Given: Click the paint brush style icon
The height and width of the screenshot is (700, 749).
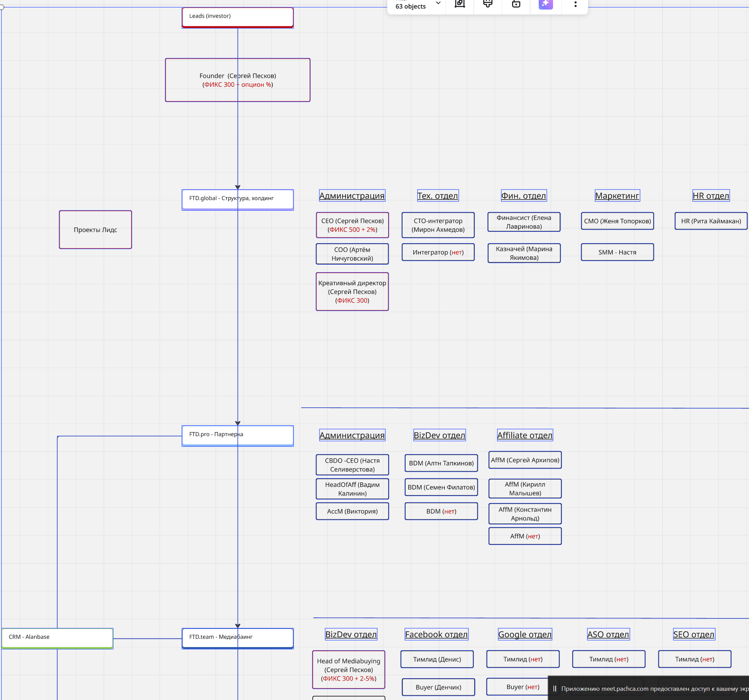Looking at the screenshot, I should pyautogui.click(x=487, y=4).
